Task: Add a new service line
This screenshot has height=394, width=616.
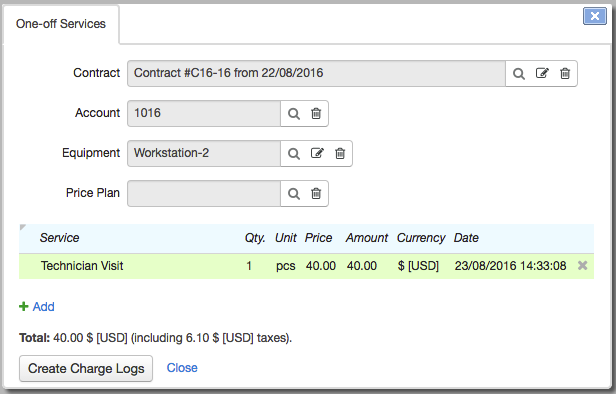Action: 37,306
